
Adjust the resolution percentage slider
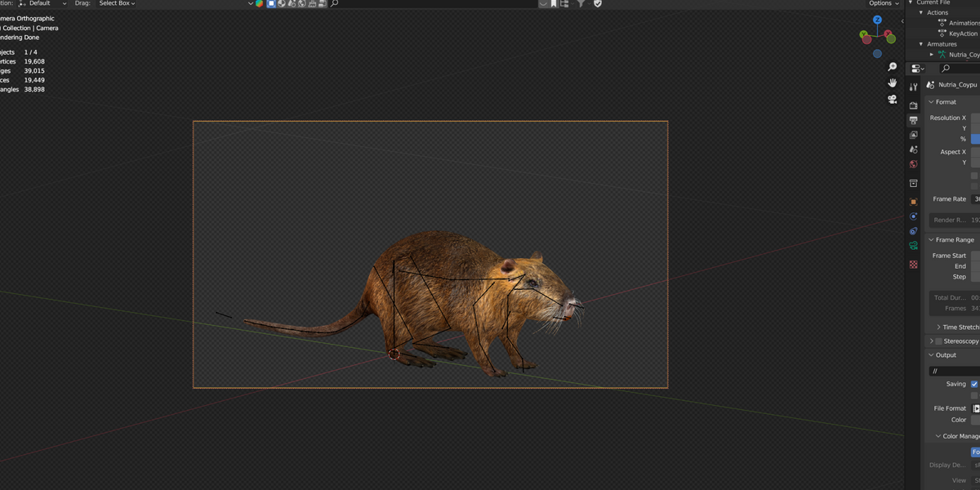pos(975,139)
